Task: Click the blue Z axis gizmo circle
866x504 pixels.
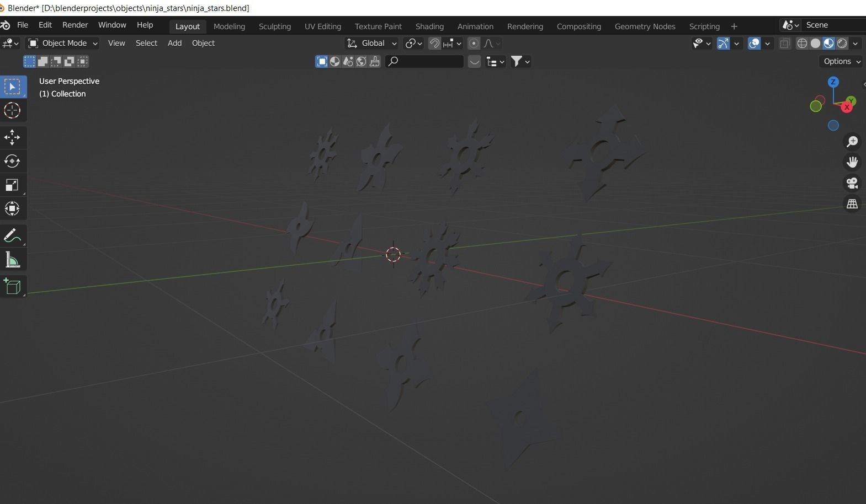Action: coord(833,82)
